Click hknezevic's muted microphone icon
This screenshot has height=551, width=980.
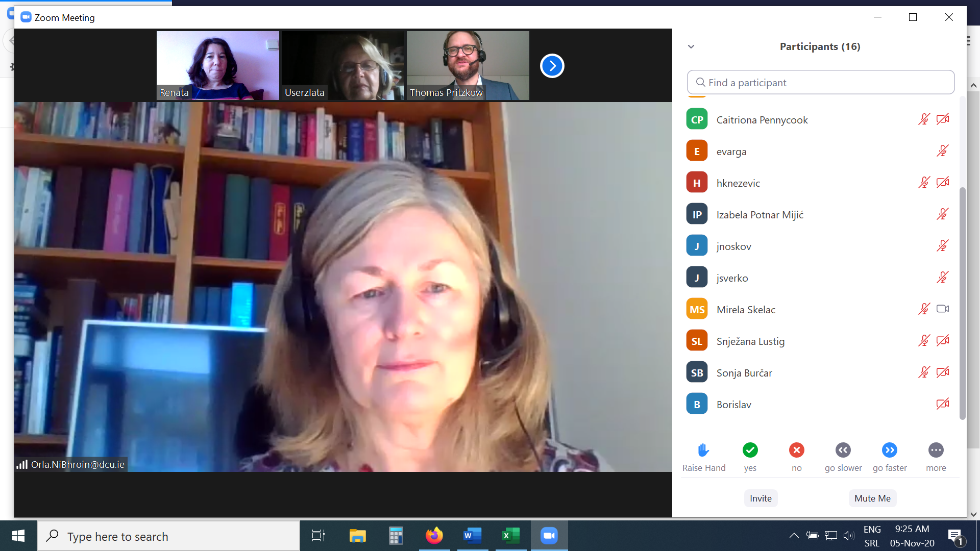pyautogui.click(x=924, y=183)
